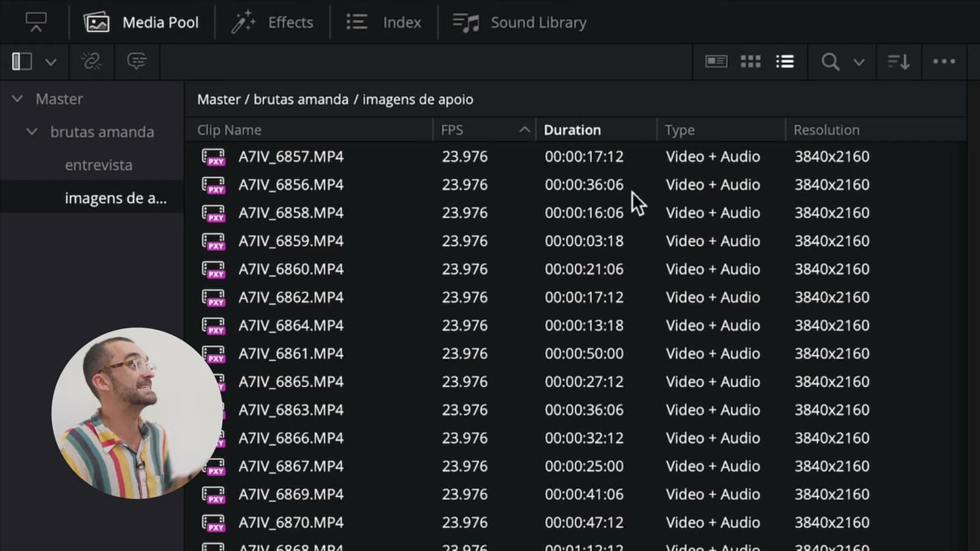Open the three-dot options menu

[944, 61]
